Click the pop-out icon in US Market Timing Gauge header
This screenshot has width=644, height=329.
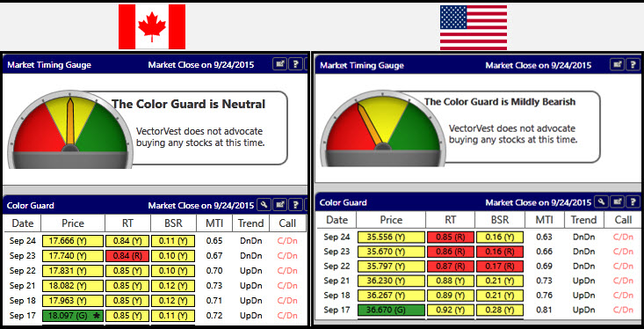click(618, 64)
